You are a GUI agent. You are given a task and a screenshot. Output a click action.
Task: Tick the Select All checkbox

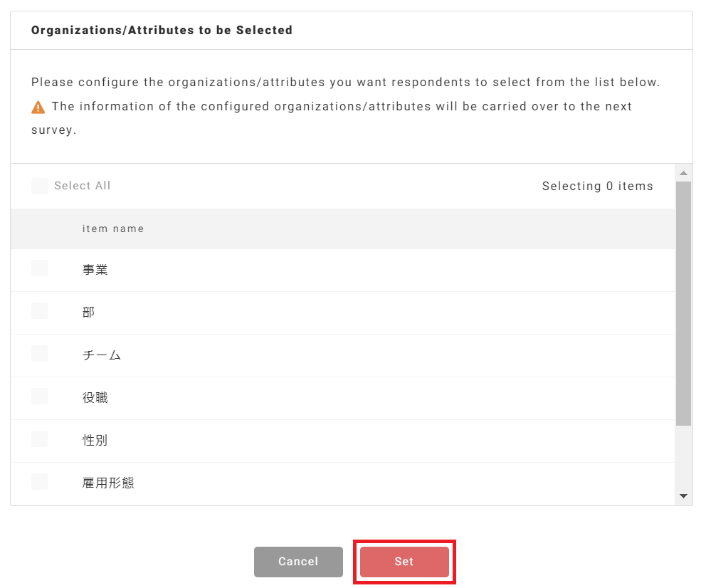point(39,186)
